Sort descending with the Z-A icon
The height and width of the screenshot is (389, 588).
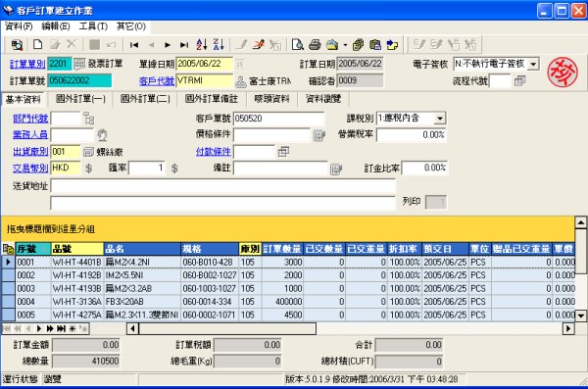pos(219,45)
